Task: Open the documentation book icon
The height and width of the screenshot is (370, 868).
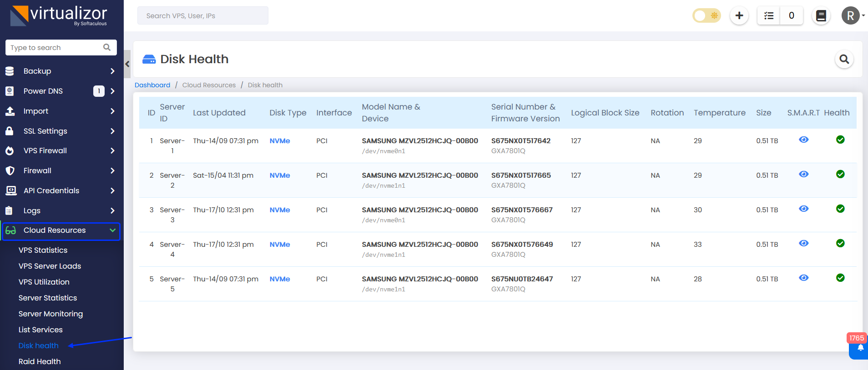Action: click(821, 16)
